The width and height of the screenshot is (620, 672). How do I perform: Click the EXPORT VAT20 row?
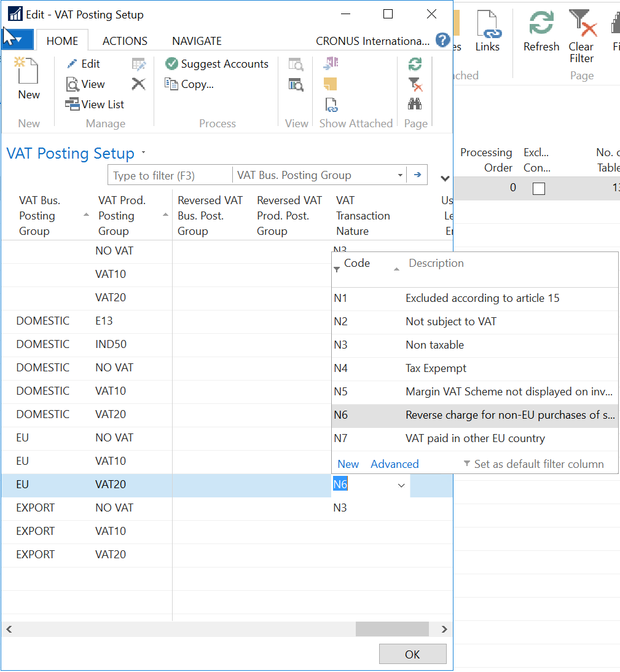click(x=227, y=555)
